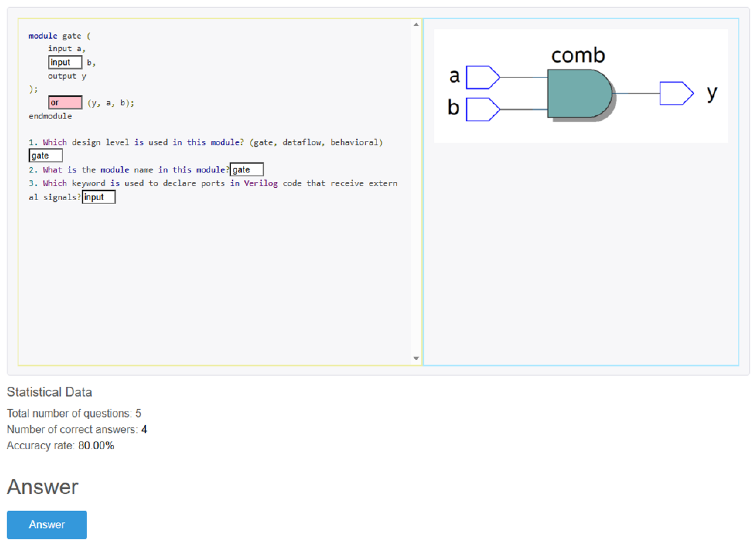
Task: Click the design level answer field
Action: pyautogui.click(x=46, y=156)
